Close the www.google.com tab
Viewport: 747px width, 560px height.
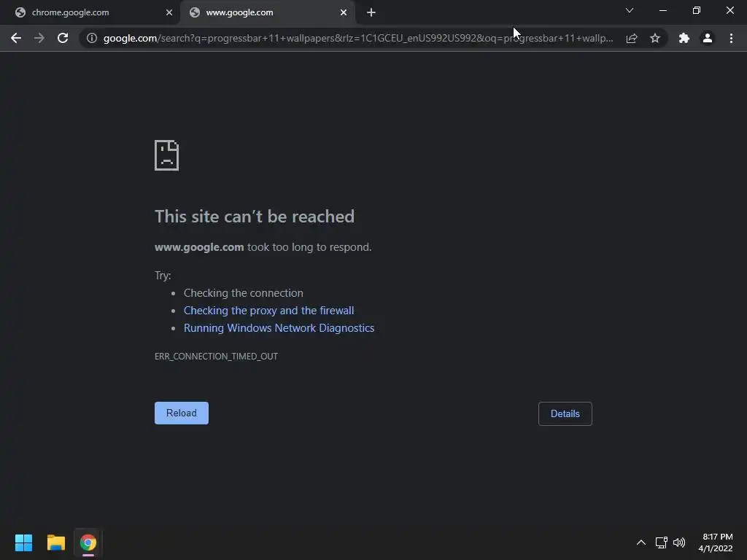344,13
